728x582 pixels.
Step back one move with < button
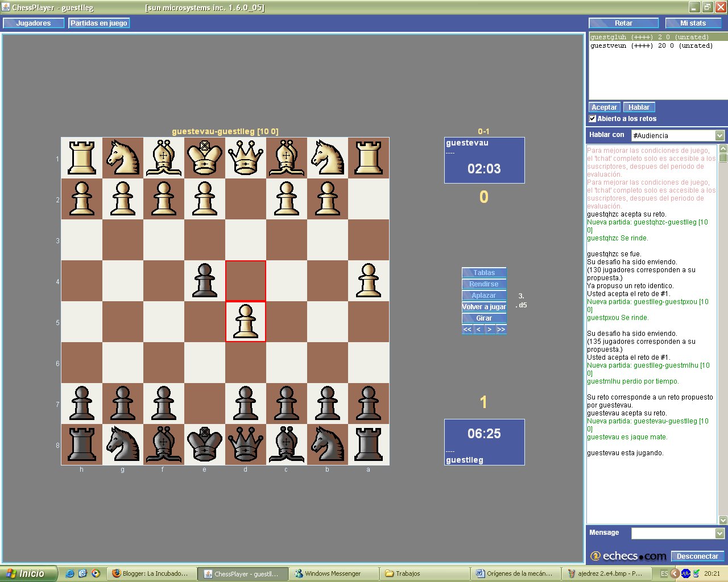[x=478, y=330]
